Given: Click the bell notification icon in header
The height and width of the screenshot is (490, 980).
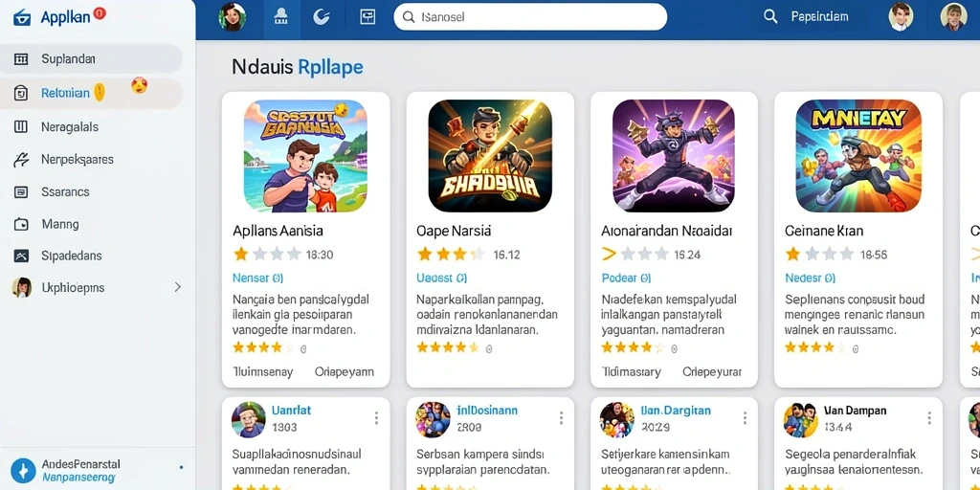Looking at the screenshot, I should [281, 17].
